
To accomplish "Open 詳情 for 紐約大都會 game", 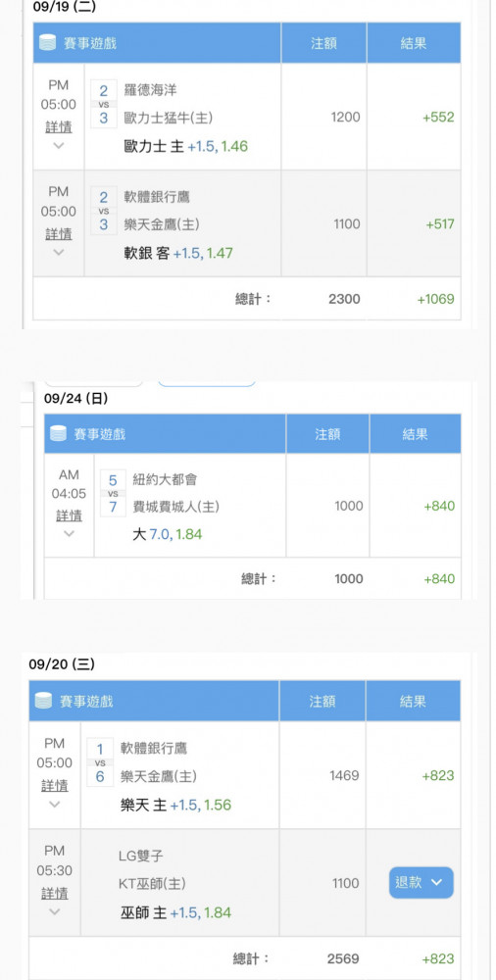I will tap(69, 516).
